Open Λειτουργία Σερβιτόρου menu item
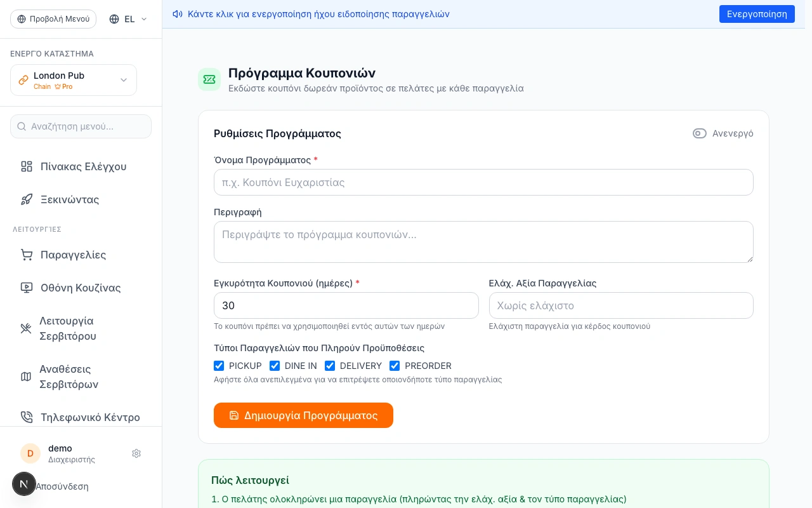812x508 pixels. pos(81,328)
